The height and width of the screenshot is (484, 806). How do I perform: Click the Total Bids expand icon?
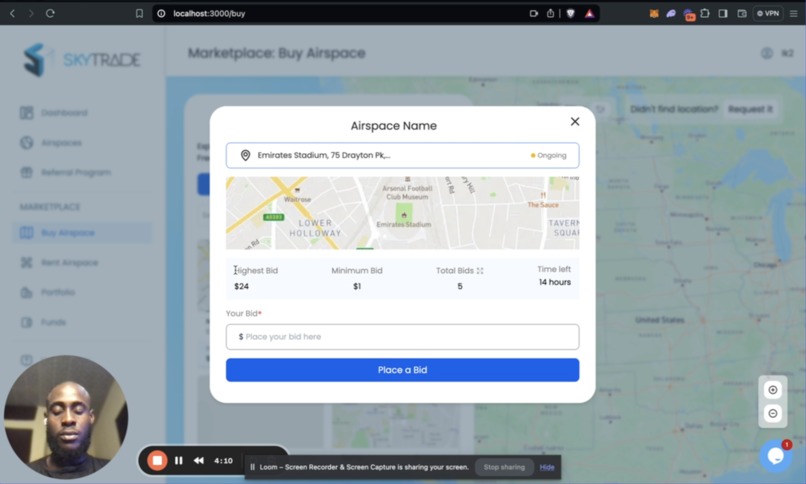pyautogui.click(x=480, y=271)
